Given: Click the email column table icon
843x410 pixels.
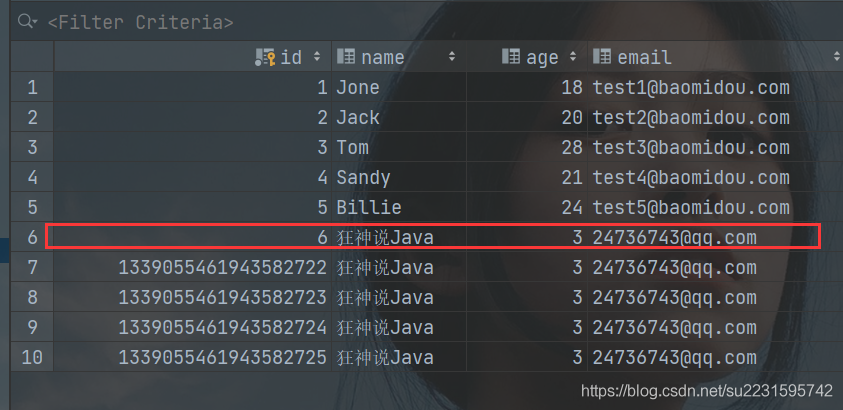Looking at the screenshot, I should [601, 57].
